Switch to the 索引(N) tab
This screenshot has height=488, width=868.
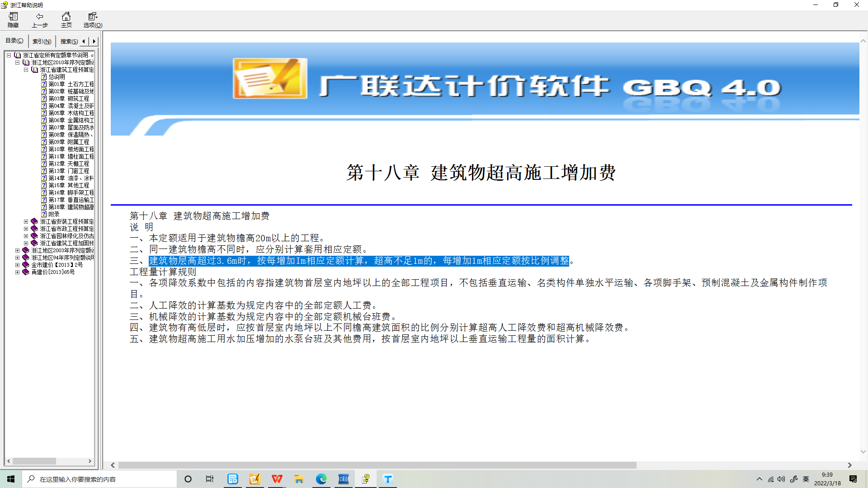tap(42, 41)
